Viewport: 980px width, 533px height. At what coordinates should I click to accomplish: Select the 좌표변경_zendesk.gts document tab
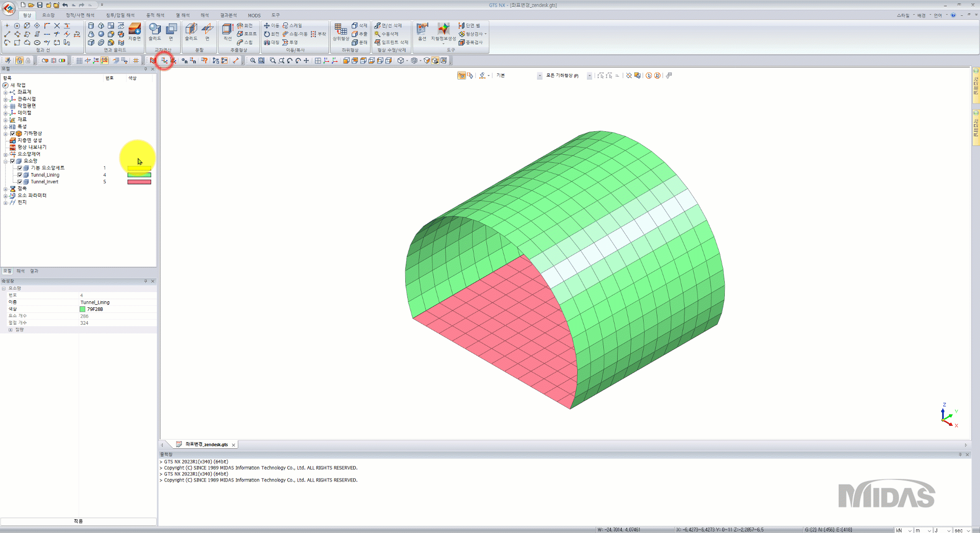tap(206, 445)
